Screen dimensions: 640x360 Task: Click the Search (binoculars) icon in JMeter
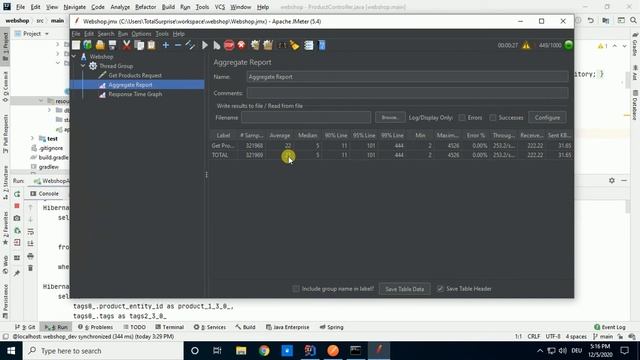[282, 45]
